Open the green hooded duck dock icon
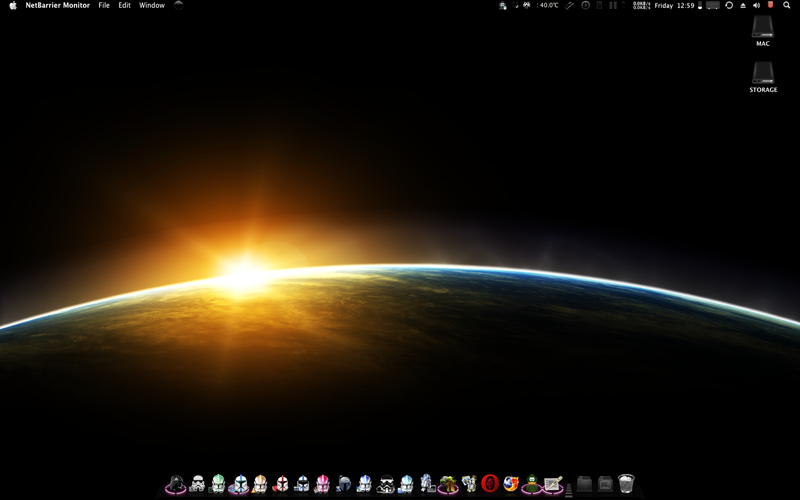Viewport: 800px width, 500px height. coord(532,484)
